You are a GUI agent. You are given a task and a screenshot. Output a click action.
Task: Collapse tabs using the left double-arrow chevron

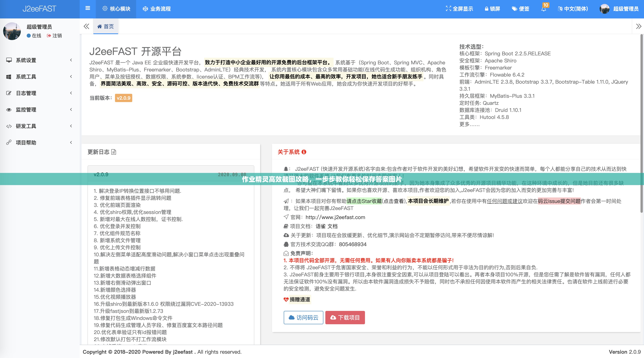[x=86, y=26]
